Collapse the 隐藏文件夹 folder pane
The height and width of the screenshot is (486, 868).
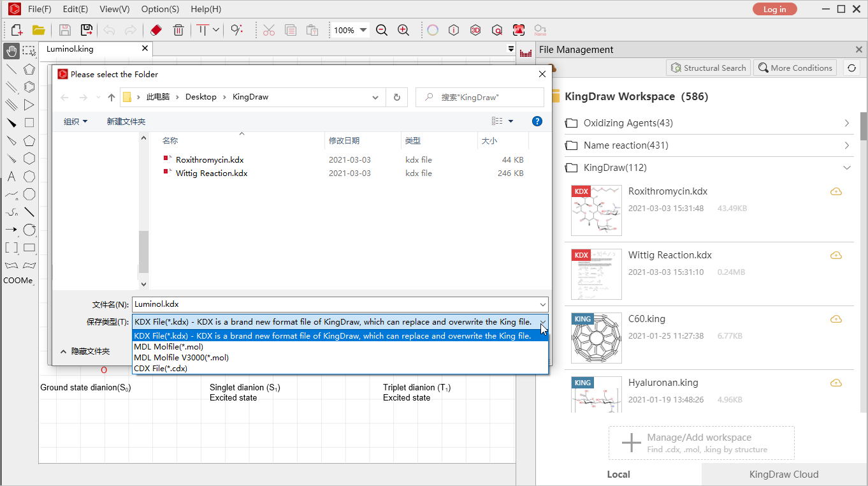85,351
